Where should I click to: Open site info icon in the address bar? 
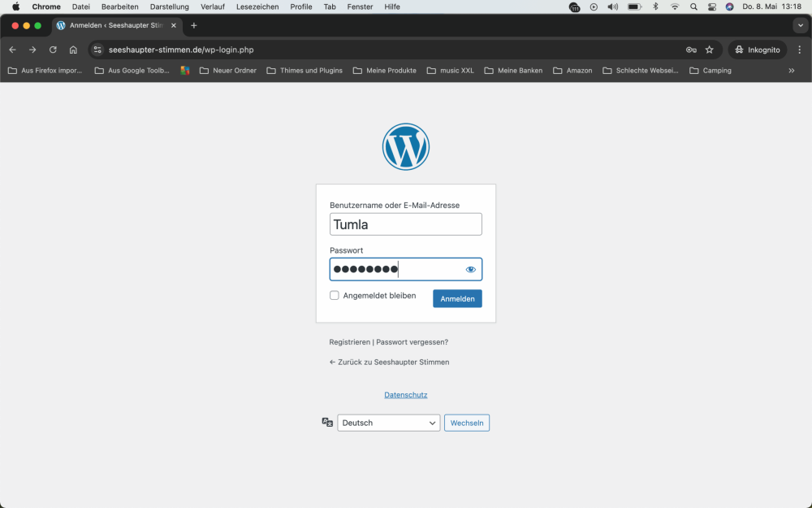point(97,50)
